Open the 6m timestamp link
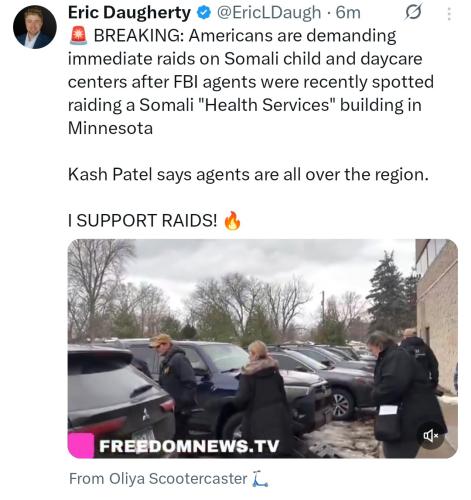The width and height of the screenshot is (471, 500). pos(348,13)
